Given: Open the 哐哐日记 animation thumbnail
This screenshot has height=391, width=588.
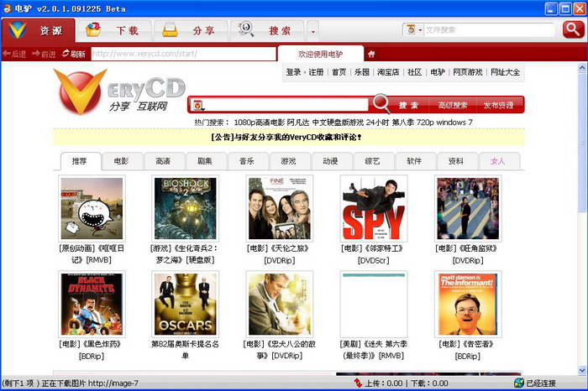Looking at the screenshot, I should (92, 208).
